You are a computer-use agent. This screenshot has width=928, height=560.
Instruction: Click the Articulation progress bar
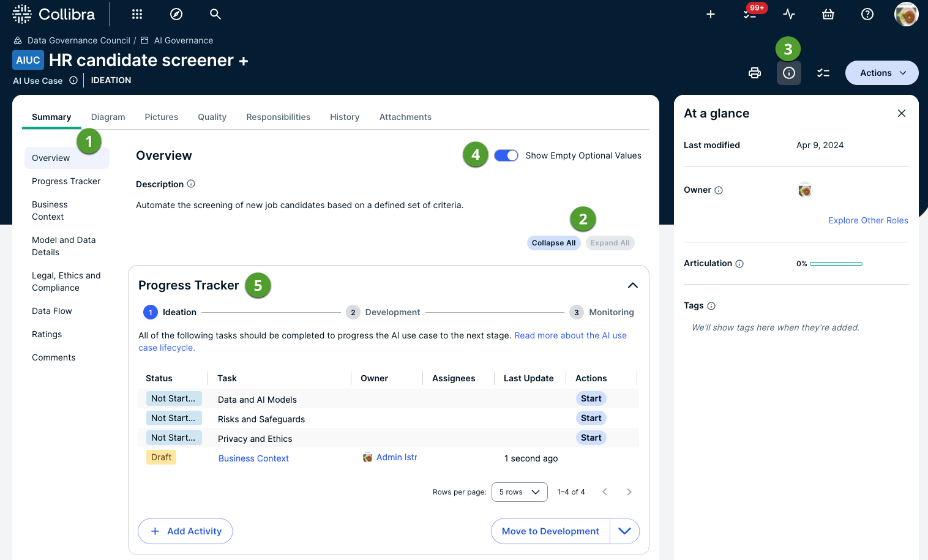[836, 264]
